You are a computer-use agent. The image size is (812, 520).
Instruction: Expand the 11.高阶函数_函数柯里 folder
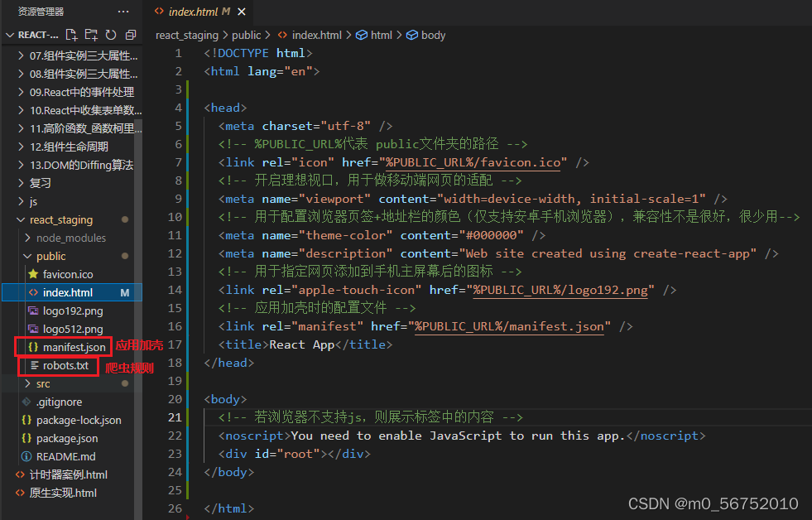(x=21, y=128)
